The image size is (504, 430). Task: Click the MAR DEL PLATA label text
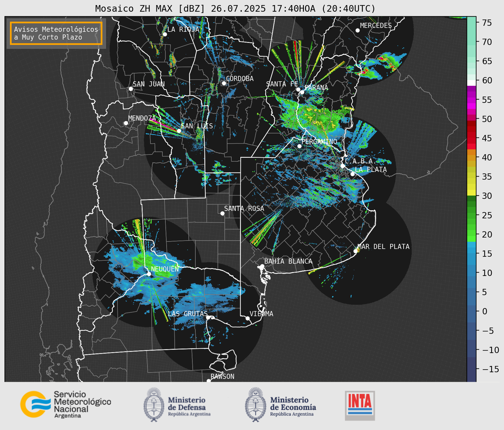tap(384, 247)
